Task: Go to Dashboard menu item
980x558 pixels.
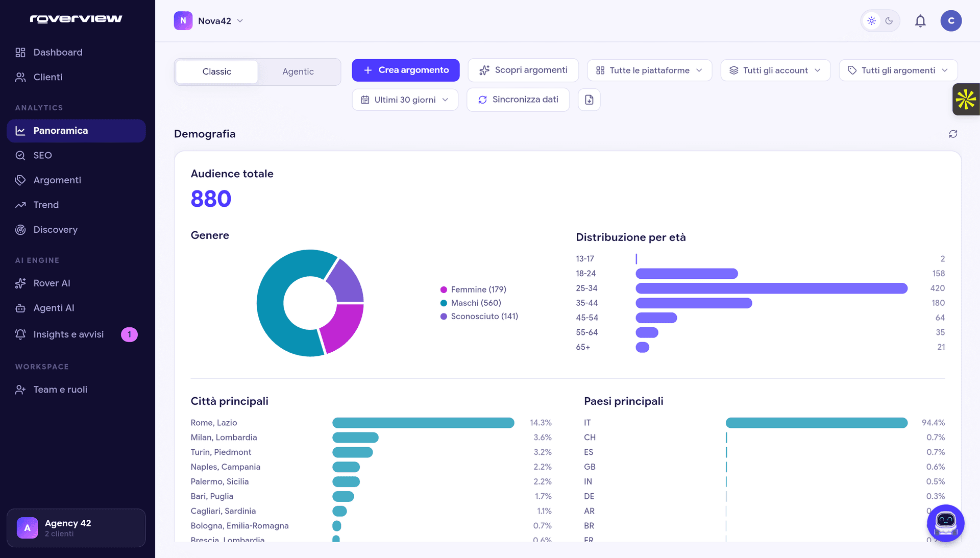Action: pos(76,53)
